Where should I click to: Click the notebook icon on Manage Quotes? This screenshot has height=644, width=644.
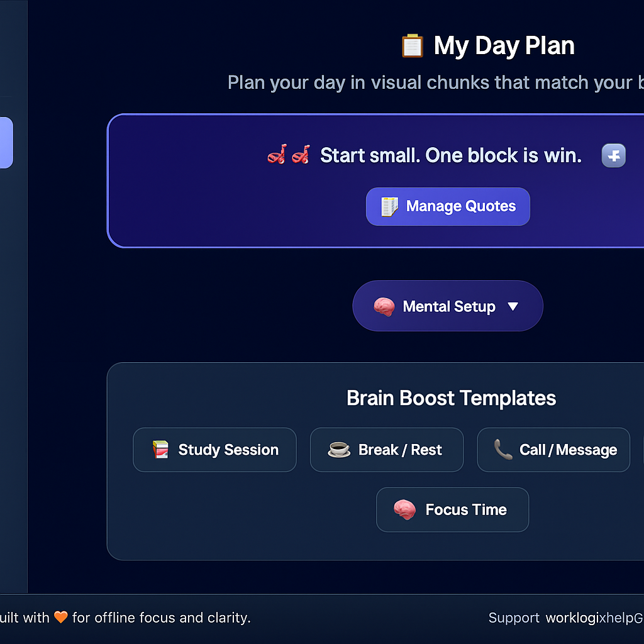click(389, 206)
